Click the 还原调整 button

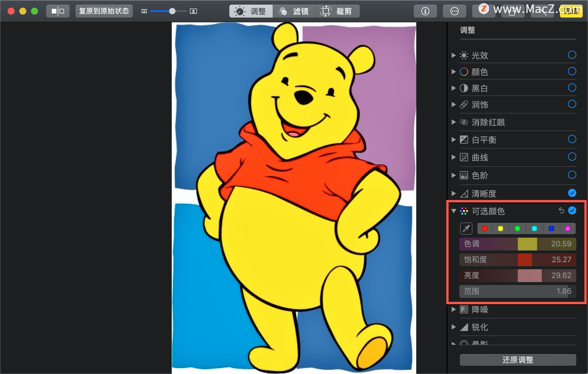click(518, 360)
